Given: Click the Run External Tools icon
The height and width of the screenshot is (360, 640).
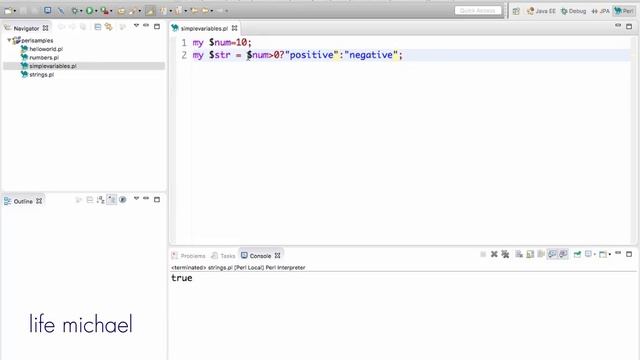Looking at the screenshot, I should (x=105, y=11).
